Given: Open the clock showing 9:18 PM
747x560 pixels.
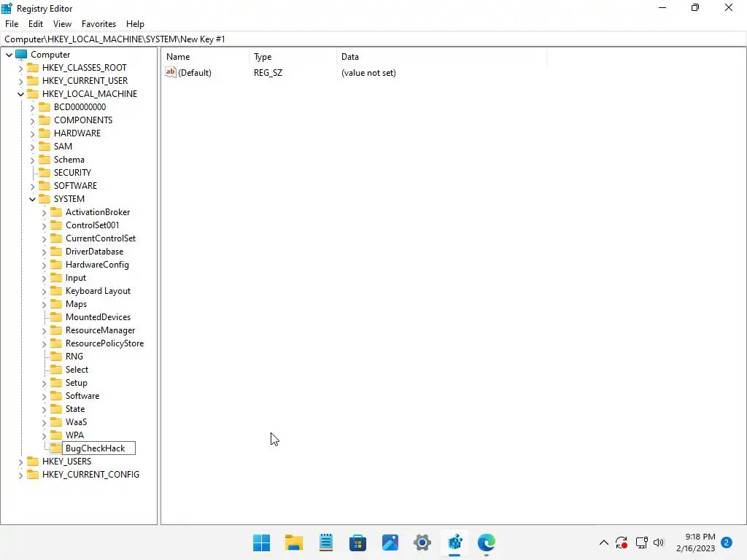Looking at the screenshot, I should click(x=695, y=542).
